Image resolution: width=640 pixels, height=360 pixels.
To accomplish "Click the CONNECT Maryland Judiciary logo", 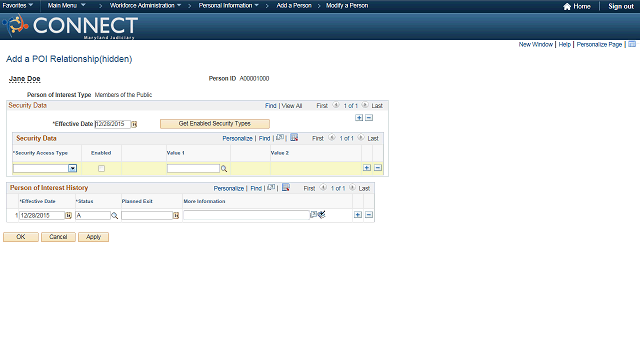I will [70, 26].
